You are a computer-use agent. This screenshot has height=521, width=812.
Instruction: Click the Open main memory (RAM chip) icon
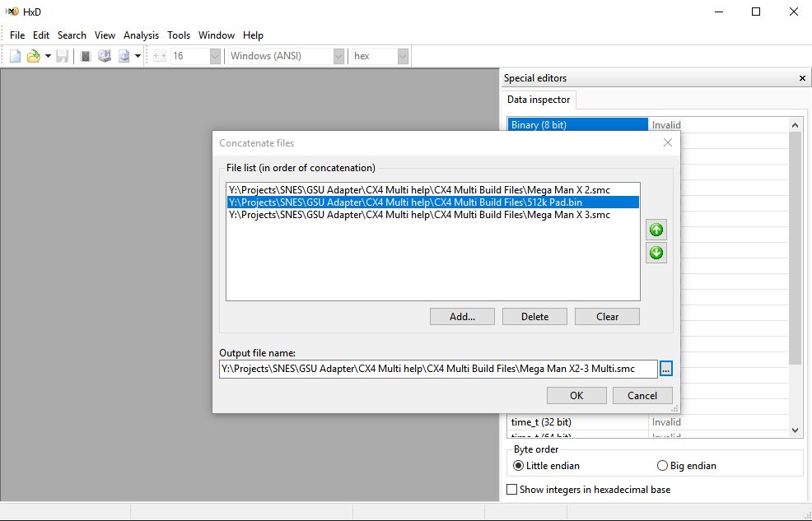86,56
